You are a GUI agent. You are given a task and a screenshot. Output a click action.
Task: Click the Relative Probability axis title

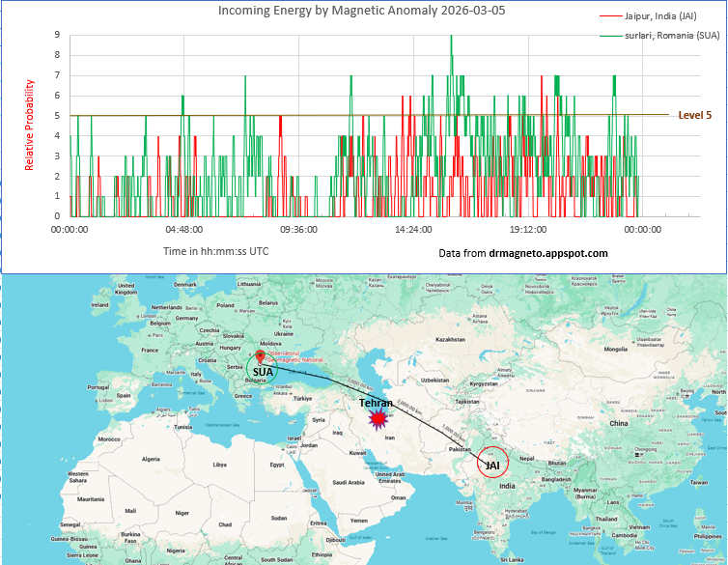coord(30,125)
